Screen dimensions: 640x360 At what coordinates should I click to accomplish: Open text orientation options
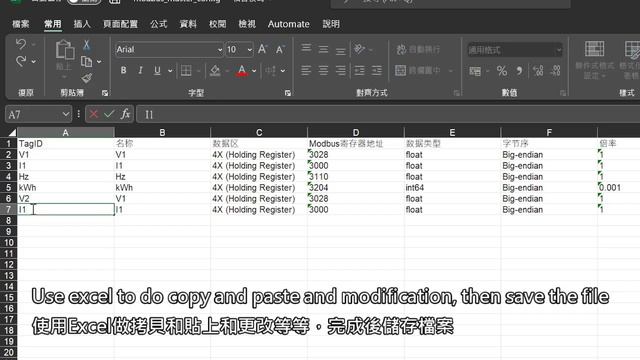[360, 49]
